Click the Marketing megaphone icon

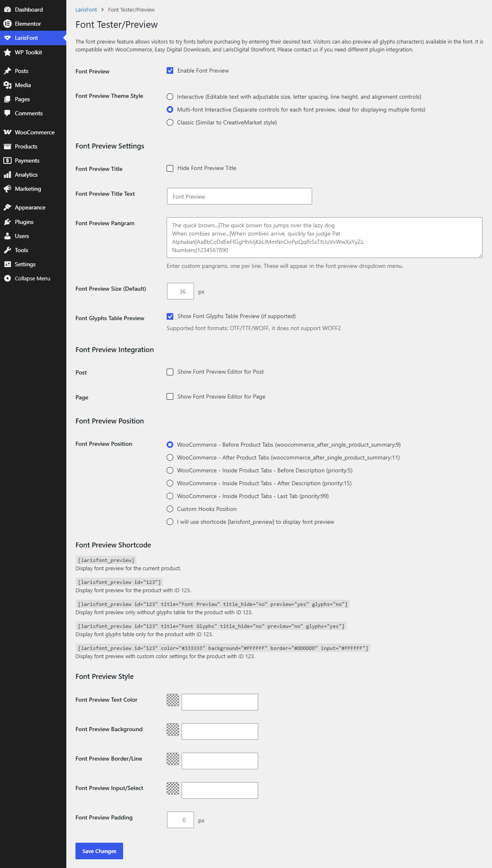[x=7, y=189]
